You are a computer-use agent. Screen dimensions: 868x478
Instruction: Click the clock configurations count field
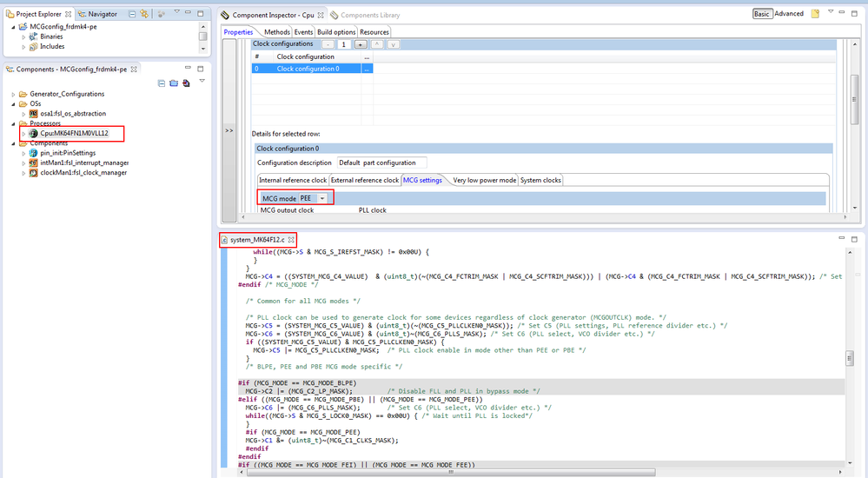point(344,44)
